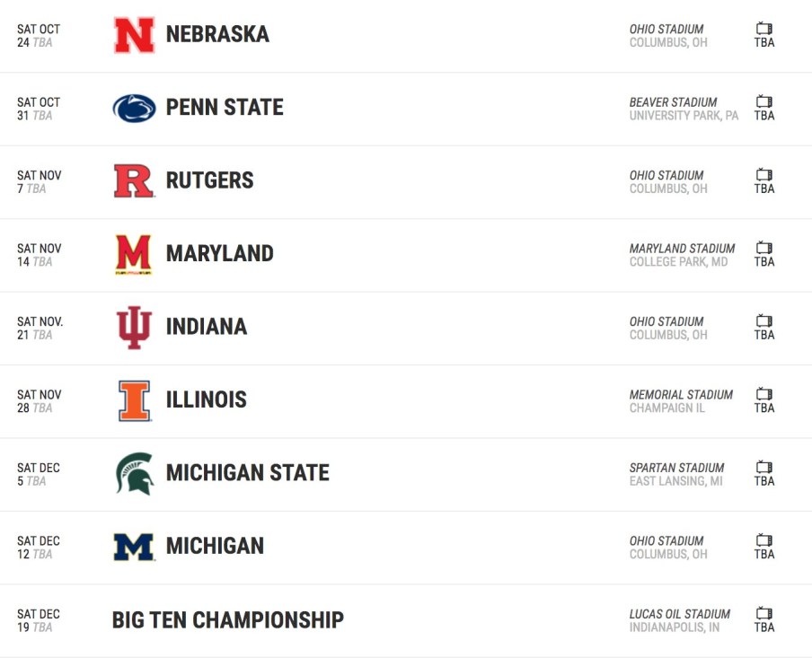
Task: Click the TV icon in Nebraska row
Action: click(x=764, y=29)
